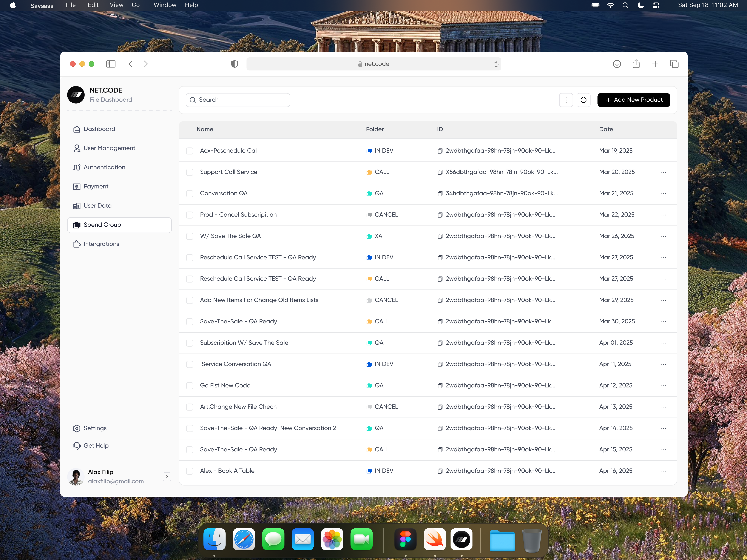This screenshot has width=747, height=560.
Task: Open the row menu for Support Call Service
Action: click(664, 172)
